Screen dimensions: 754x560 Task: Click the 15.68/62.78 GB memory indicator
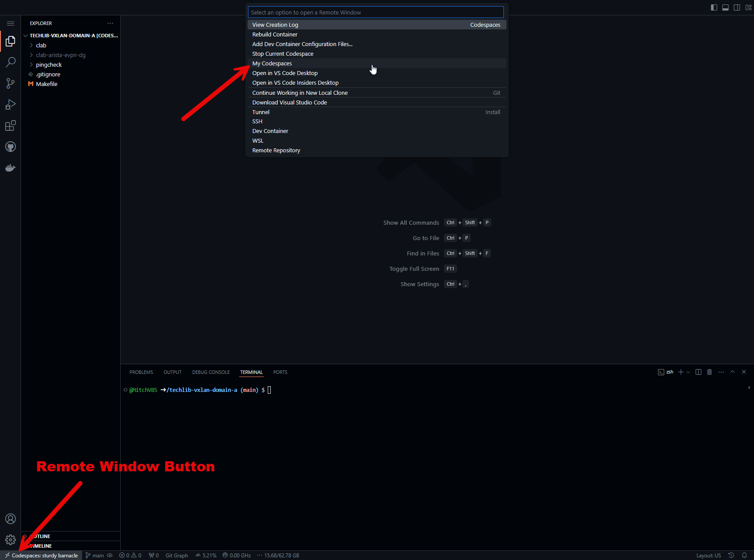[278, 556]
